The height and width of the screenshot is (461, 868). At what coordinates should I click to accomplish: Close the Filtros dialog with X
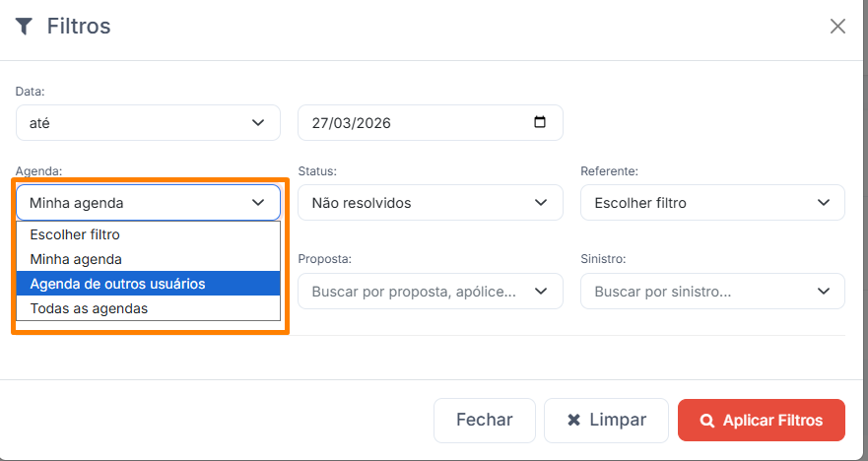pyautogui.click(x=837, y=27)
